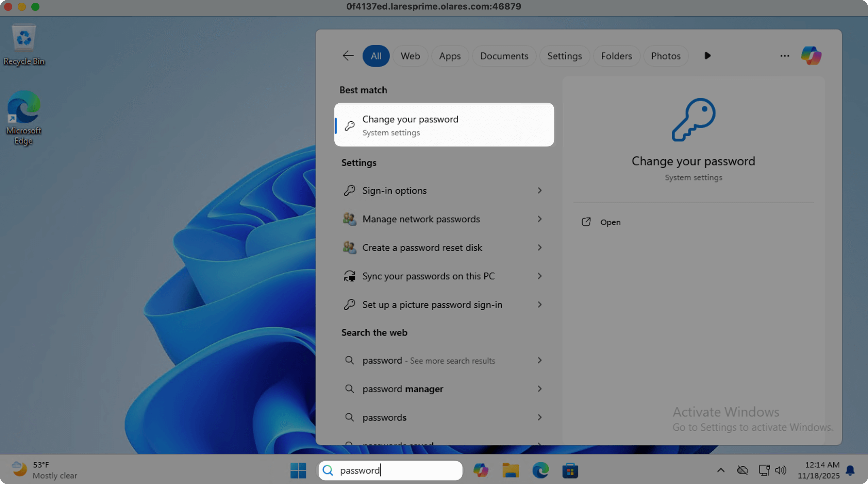868x484 pixels.
Task: Switch to the Apps filter tab
Action: point(450,56)
